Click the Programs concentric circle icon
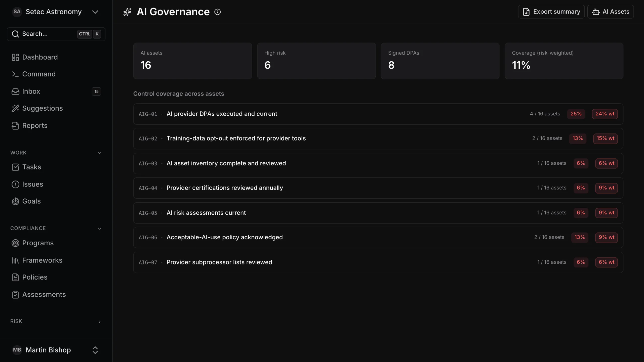This screenshot has height=362, width=644. 15,243
